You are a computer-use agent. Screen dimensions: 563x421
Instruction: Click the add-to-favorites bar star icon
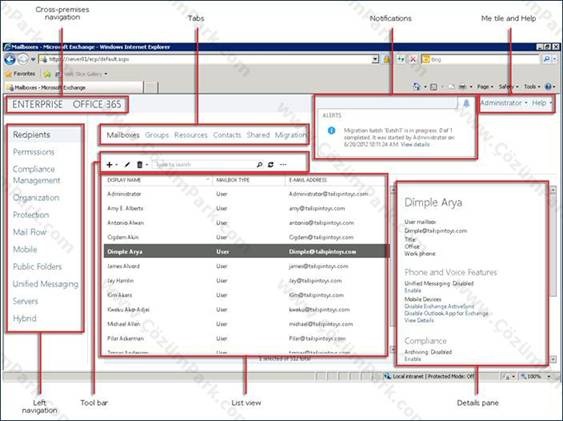(47, 74)
